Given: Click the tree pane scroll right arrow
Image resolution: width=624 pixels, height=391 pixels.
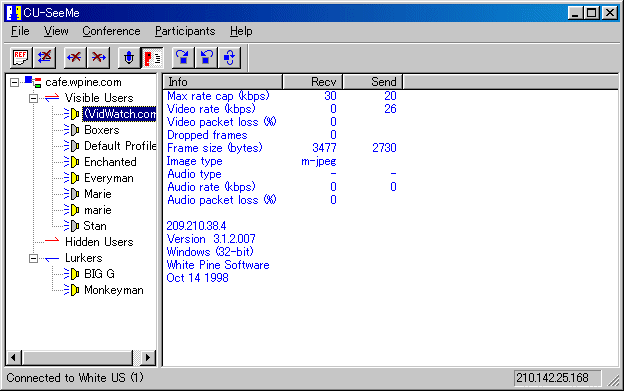Looking at the screenshot, I should [148, 357].
